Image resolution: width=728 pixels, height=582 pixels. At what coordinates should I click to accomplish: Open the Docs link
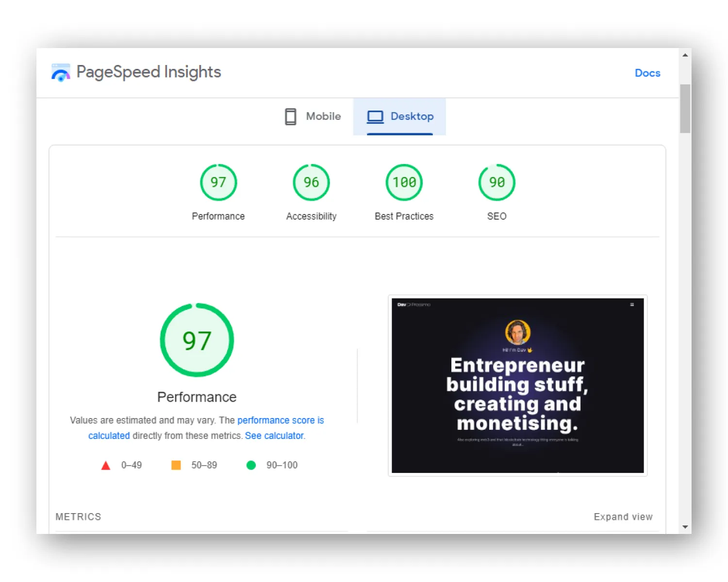(x=647, y=73)
